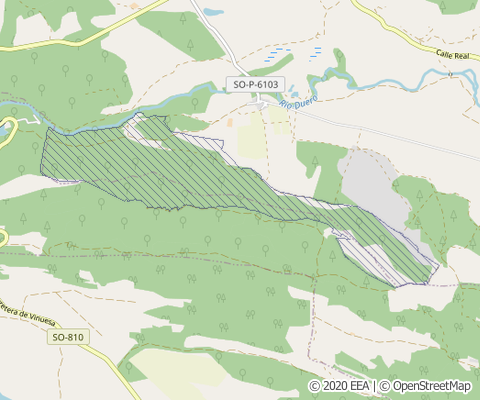
Task: Click the orange building square near pale field
Action: click(230, 123)
